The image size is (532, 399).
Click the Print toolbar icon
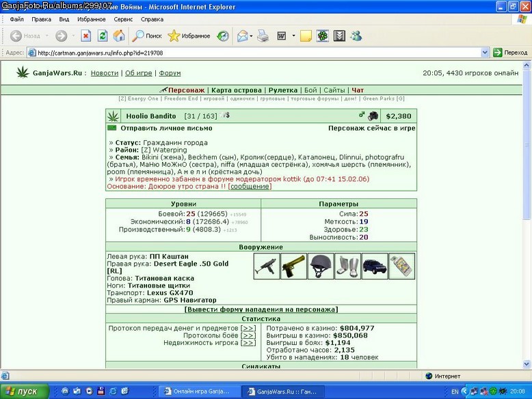pyautogui.click(x=263, y=36)
